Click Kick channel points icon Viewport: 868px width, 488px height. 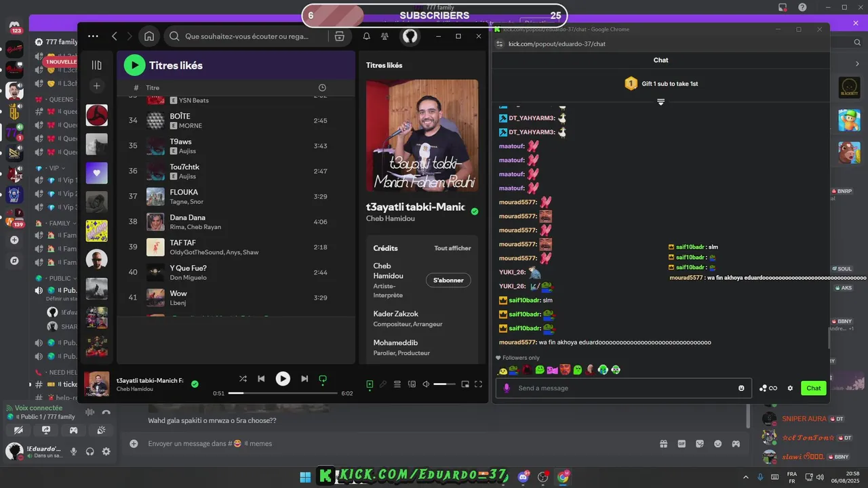[768, 388]
